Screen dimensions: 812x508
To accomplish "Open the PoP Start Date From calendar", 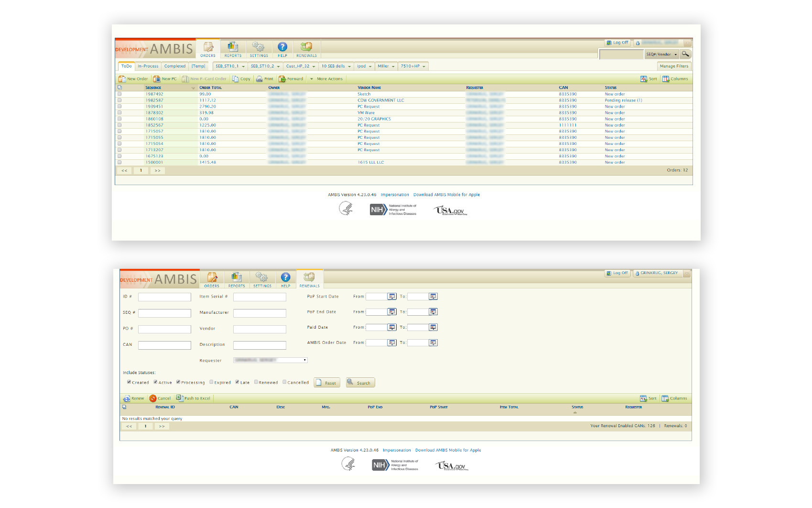I will click(x=392, y=297).
